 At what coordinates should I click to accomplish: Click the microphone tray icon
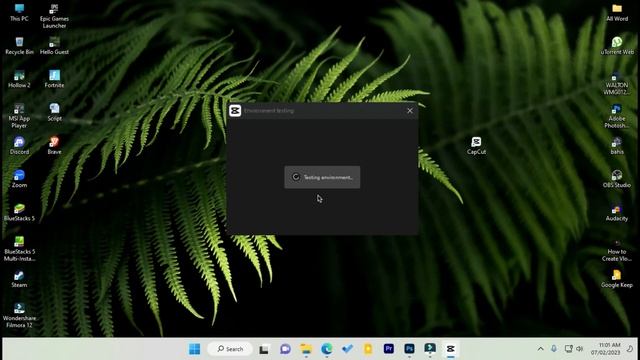(554, 349)
